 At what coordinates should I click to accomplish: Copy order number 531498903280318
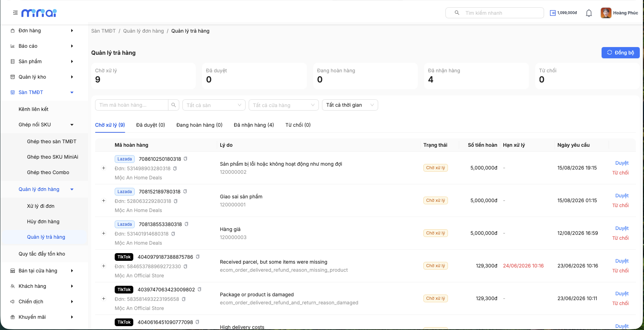175,169
